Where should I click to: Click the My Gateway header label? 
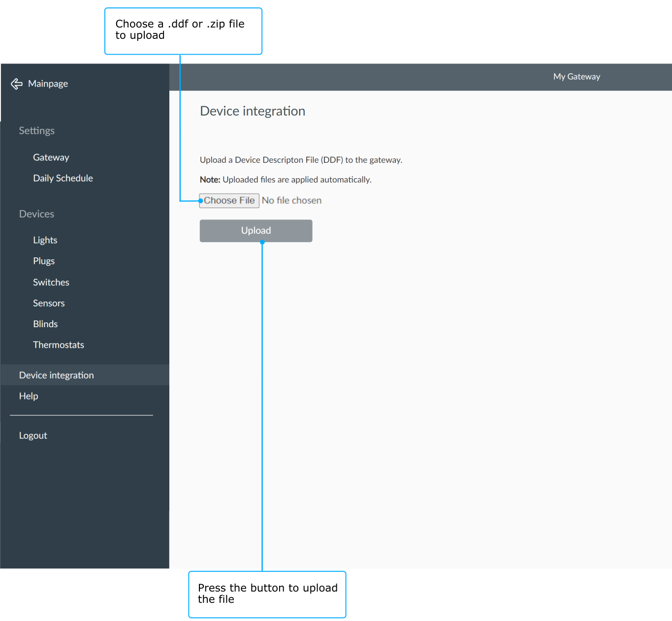(576, 77)
